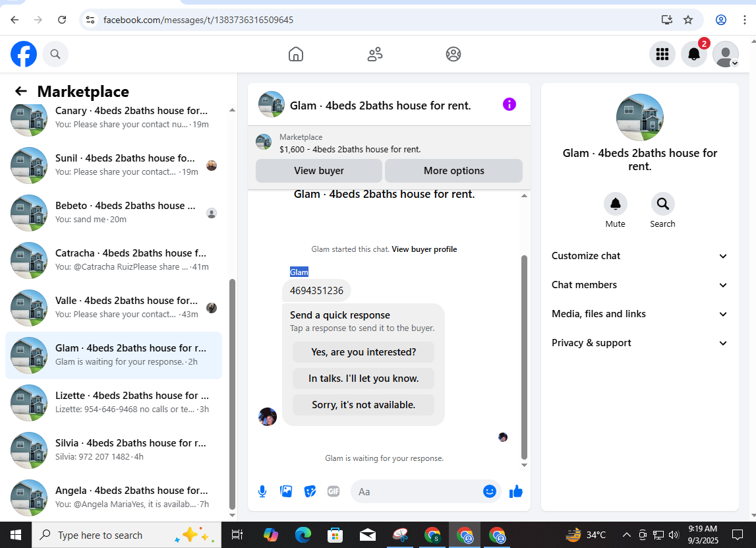756x548 pixels.
Task: Bookmark this page with star icon
Action: pos(688,20)
